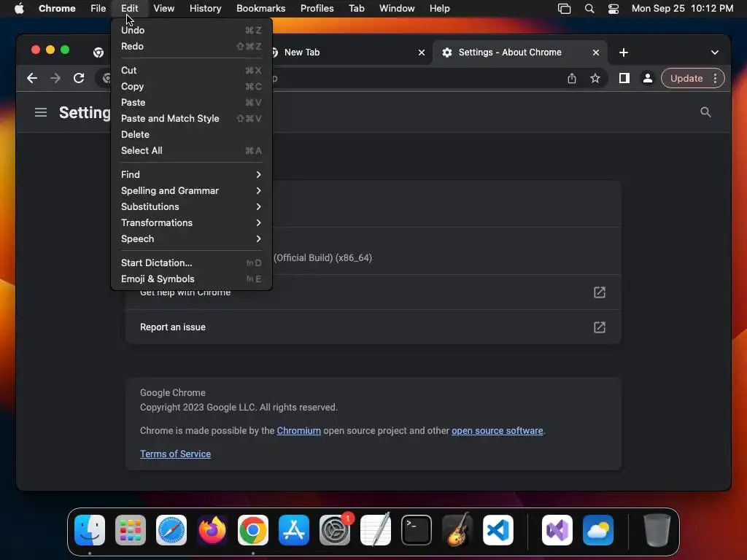This screenshot has width=747, height=560.
Task: Expand the Speech submenu
Action: tap(191, 239)
